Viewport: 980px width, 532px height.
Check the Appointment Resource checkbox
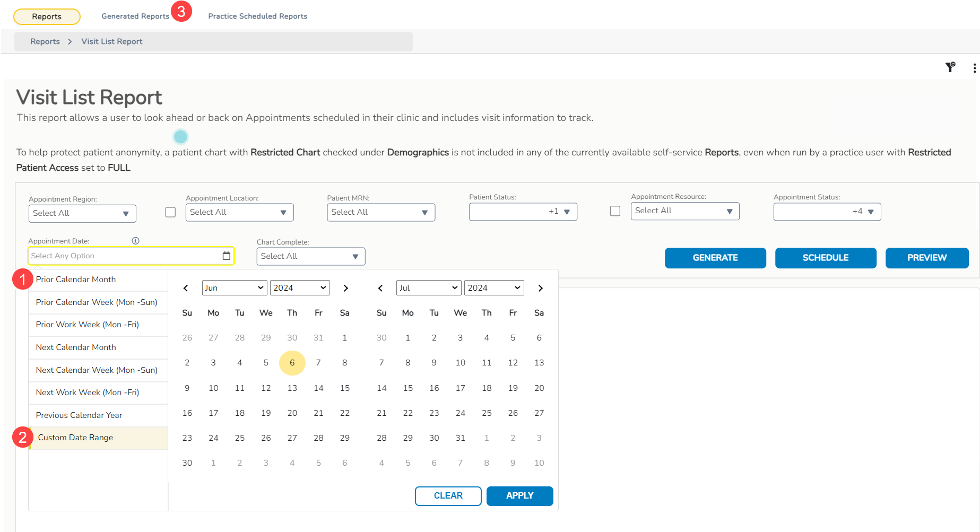pos(615,211)
